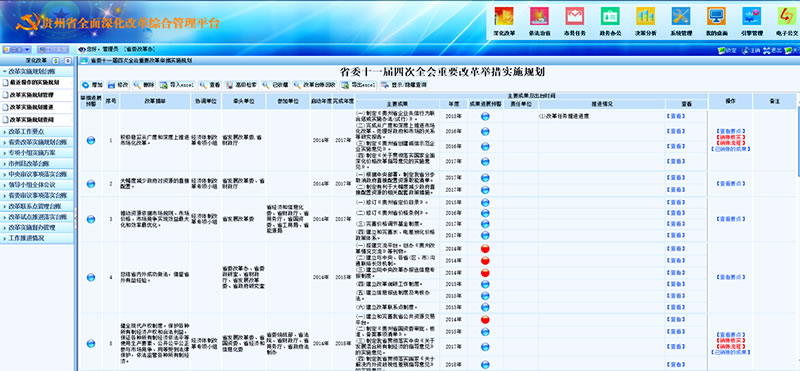
Task: Click the blue progress indicator in row 1 first column
Action: pyautogui.click(x=91, y=140)
